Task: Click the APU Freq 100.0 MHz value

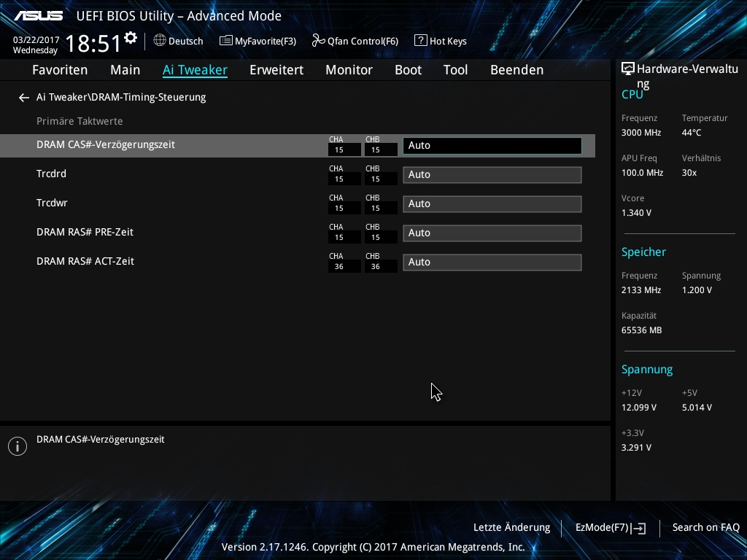Action: click(x=642, y=173)
